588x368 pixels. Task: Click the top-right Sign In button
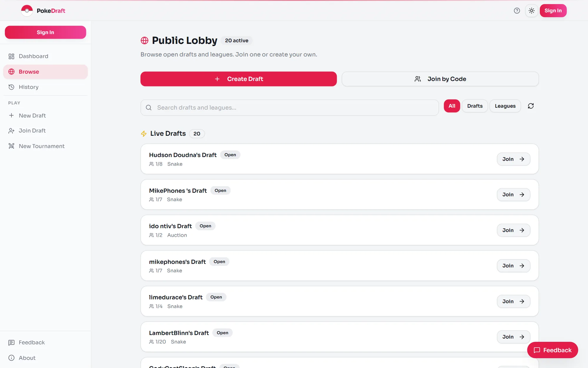(x=553, y=11)
